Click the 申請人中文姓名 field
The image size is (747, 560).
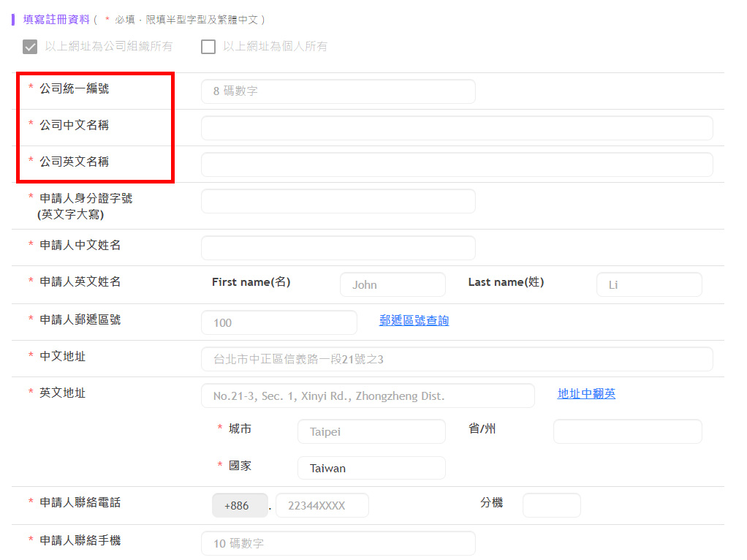click(338, 248)
